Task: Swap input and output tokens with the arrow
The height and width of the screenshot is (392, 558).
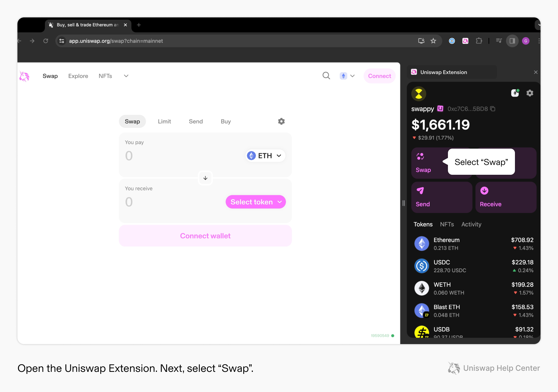Action: (x=205, y=178)
